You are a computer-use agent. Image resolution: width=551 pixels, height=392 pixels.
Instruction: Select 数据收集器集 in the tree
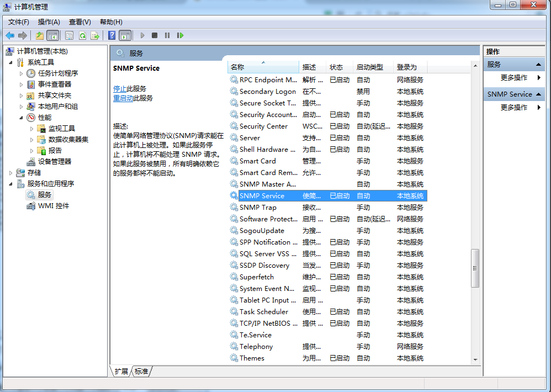coord(68,140)
